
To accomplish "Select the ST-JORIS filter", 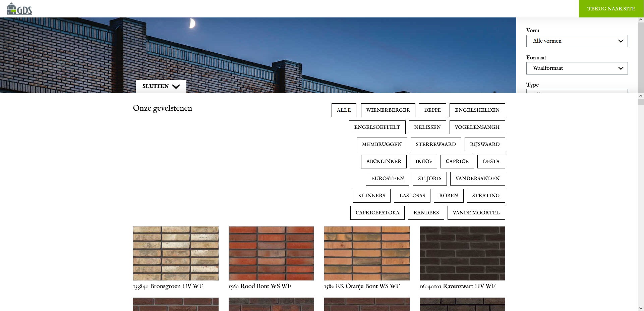I will [x=429, y=178].
